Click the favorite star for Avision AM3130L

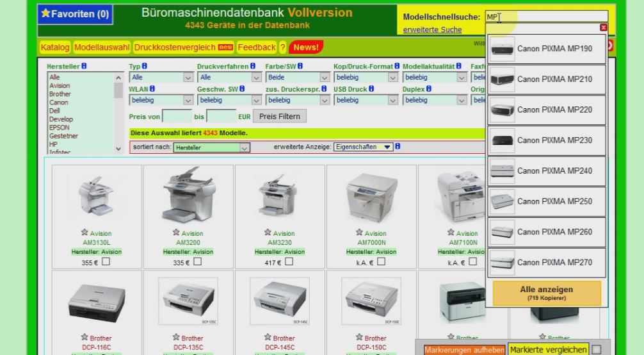[85, 233]
